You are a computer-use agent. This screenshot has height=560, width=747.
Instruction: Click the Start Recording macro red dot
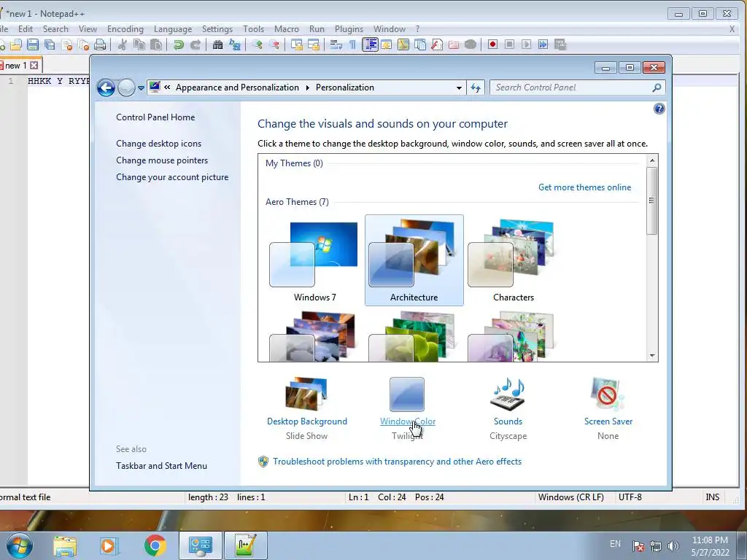point(492,44)
